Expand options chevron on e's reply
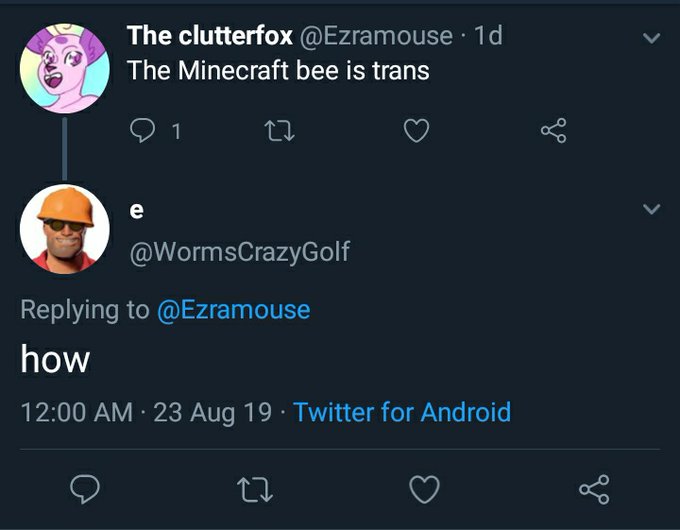This screenshot has height=530, width=680. [651, 210]
